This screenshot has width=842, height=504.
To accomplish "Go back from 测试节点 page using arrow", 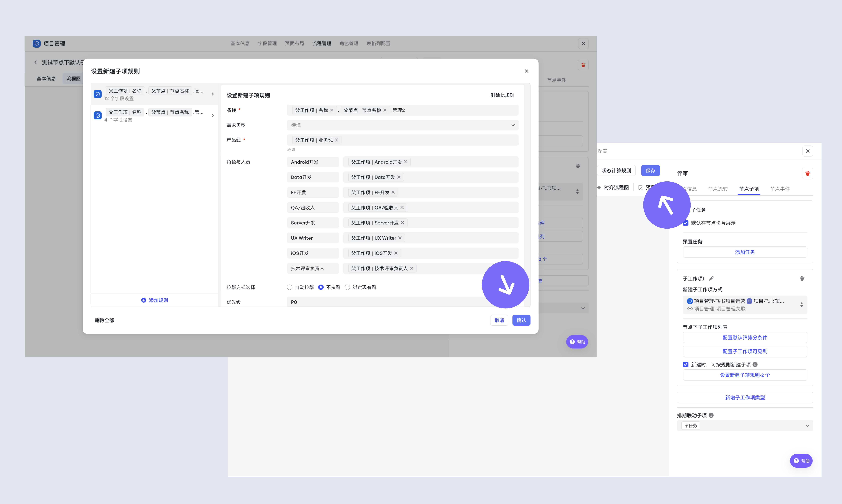I will click(x=35, y=62).
